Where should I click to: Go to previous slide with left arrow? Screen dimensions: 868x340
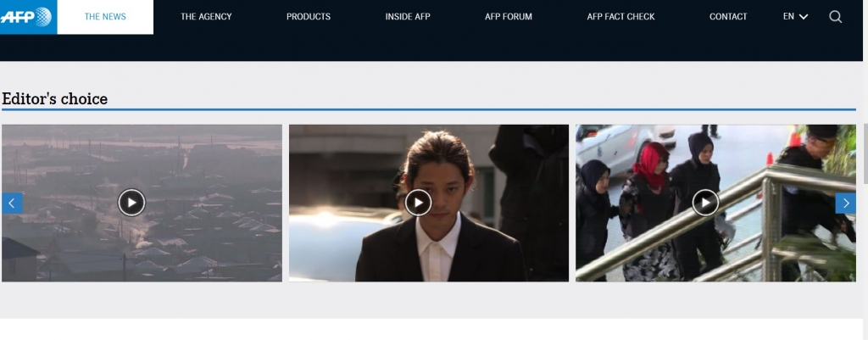point(12,203)
